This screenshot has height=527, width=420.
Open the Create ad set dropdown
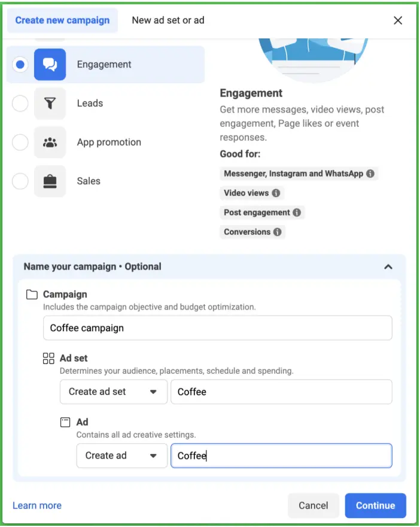click(113, 392)
